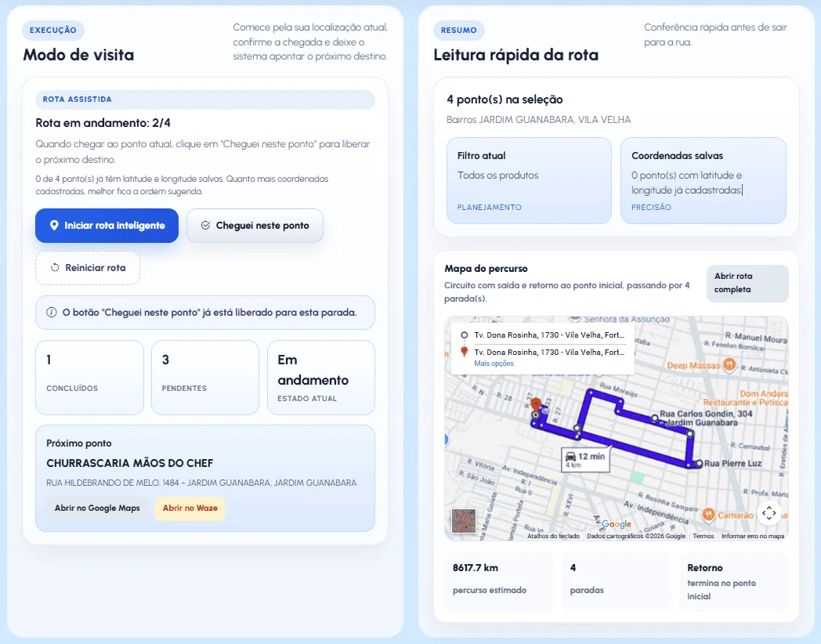821x644 pixels.
Task: Click the Rua Carlos Gondin, 304 waypoint
Action: click(x=654, y=418)
